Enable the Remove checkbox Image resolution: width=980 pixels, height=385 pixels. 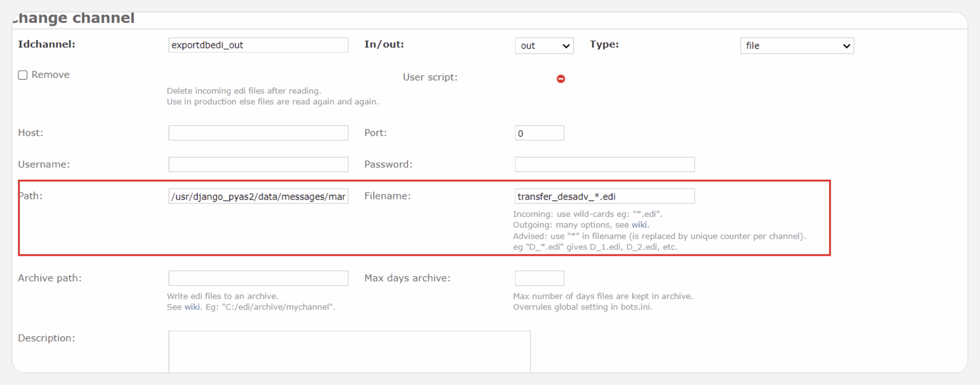[23, 75]
